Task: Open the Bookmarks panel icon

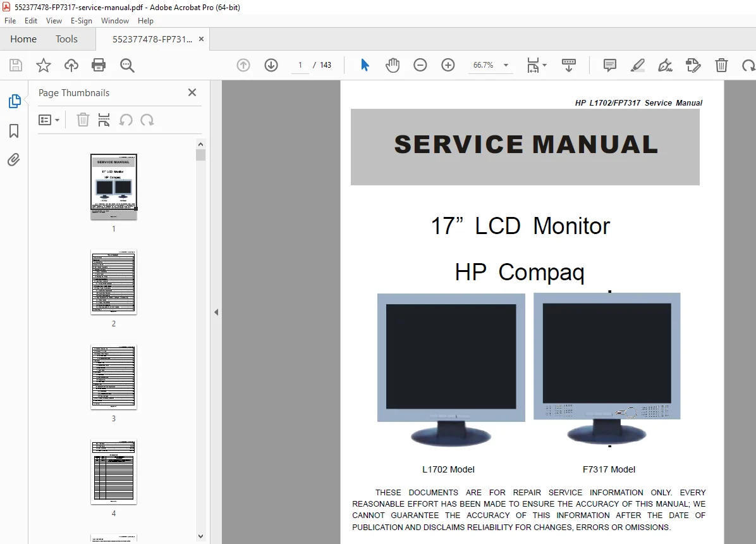Action: tap(14, 131)
